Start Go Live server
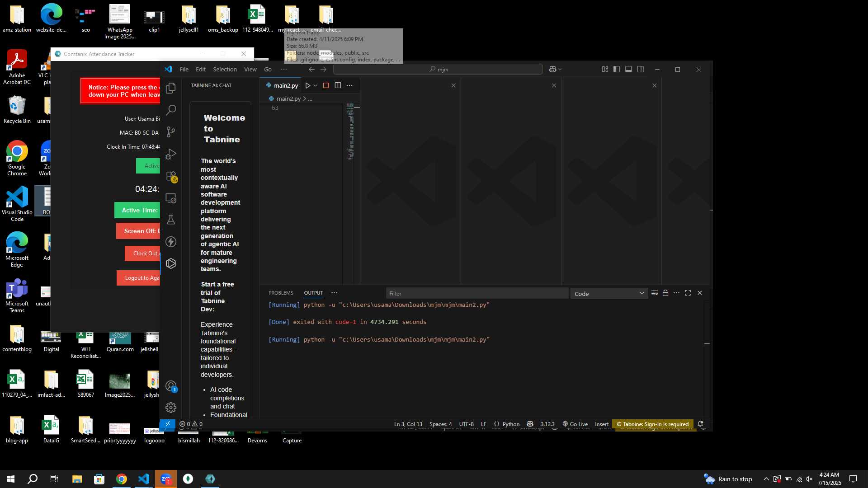The image size is (868, 488). click(x=575, y=424)
